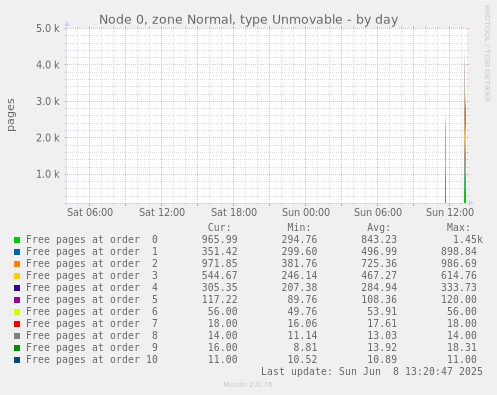
Task: Click the 'Sun 12:00' time label
Action: 450,212
